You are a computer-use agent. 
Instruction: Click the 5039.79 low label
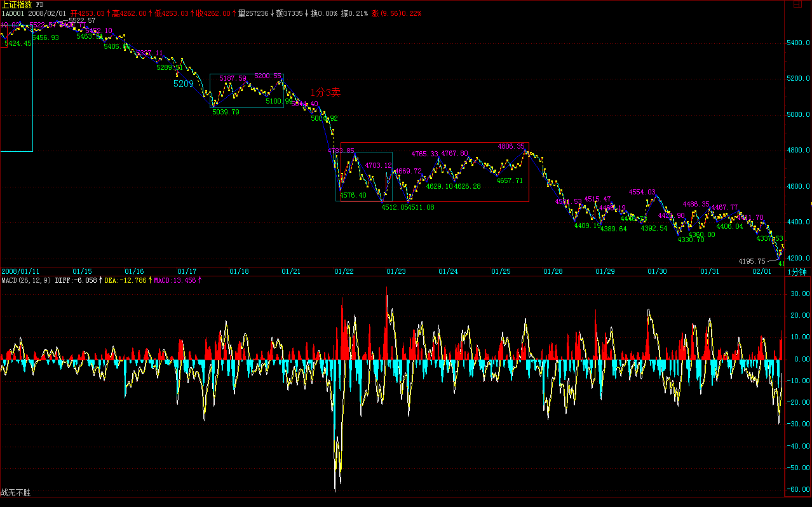pyautogui.click(x=226, y=112)
